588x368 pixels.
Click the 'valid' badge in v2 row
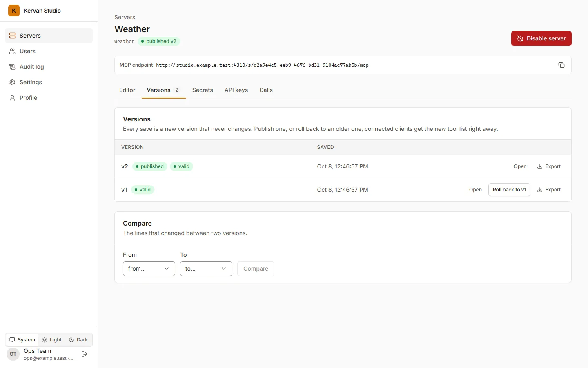click(x=181, y=166)
